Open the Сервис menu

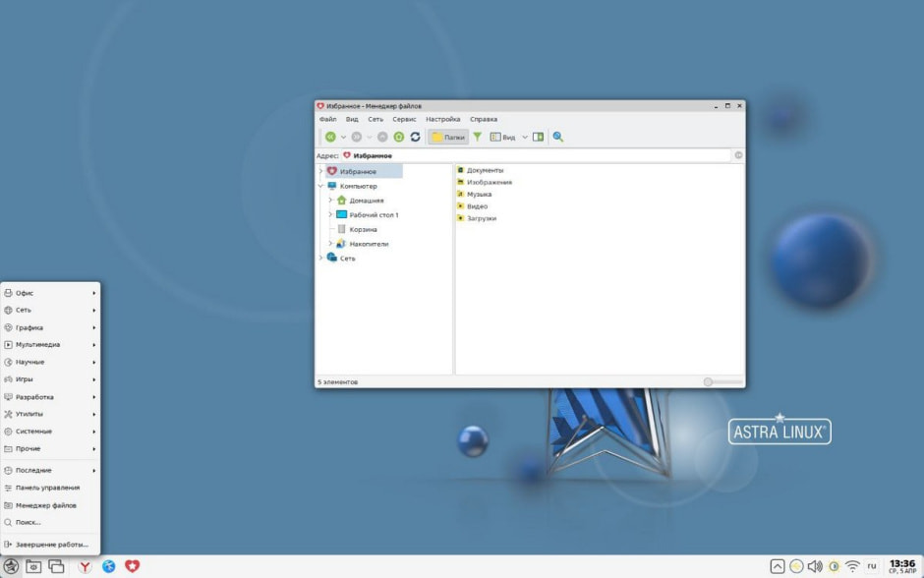coord(403,119)
